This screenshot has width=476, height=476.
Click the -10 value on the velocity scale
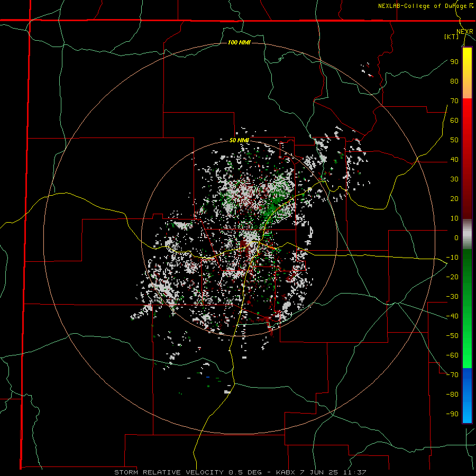[x=452, y=258]
